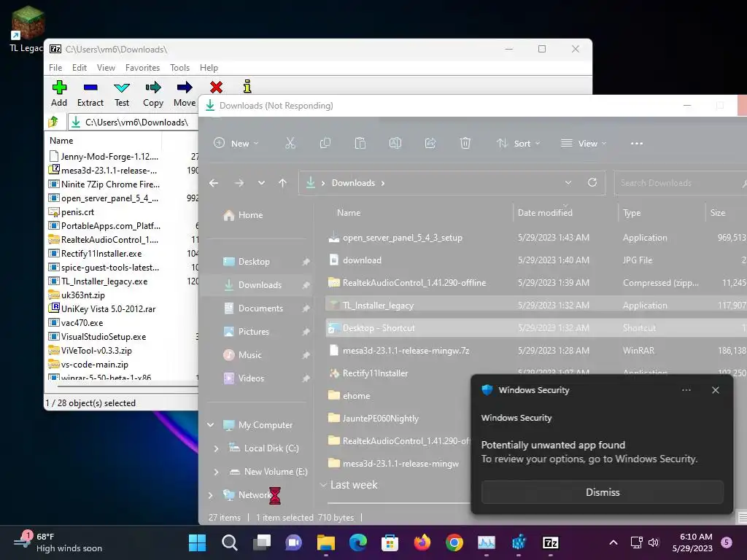
Task: Click Share icon in Explorer command bar
Action: [430, 144]
